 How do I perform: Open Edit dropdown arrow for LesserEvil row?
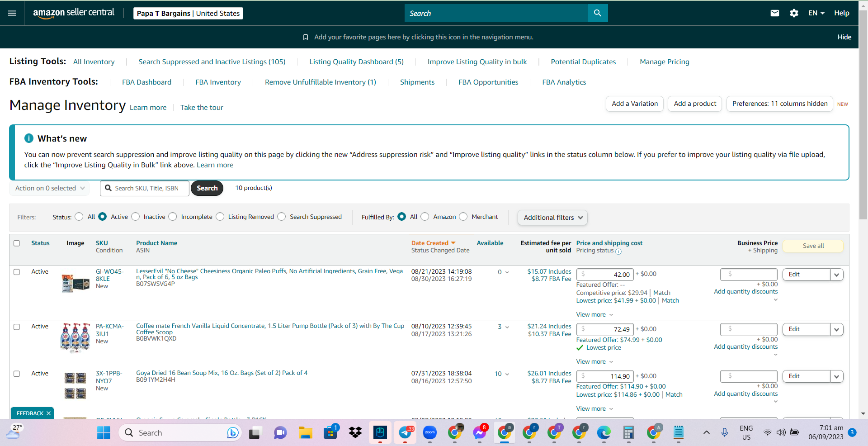click(x=837, y=275)
